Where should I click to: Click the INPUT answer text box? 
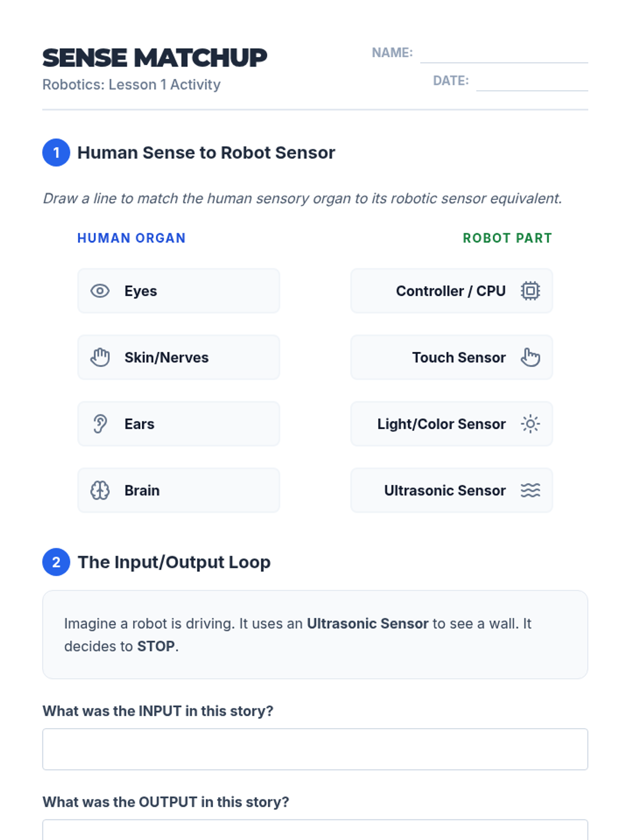pos(315,749)
